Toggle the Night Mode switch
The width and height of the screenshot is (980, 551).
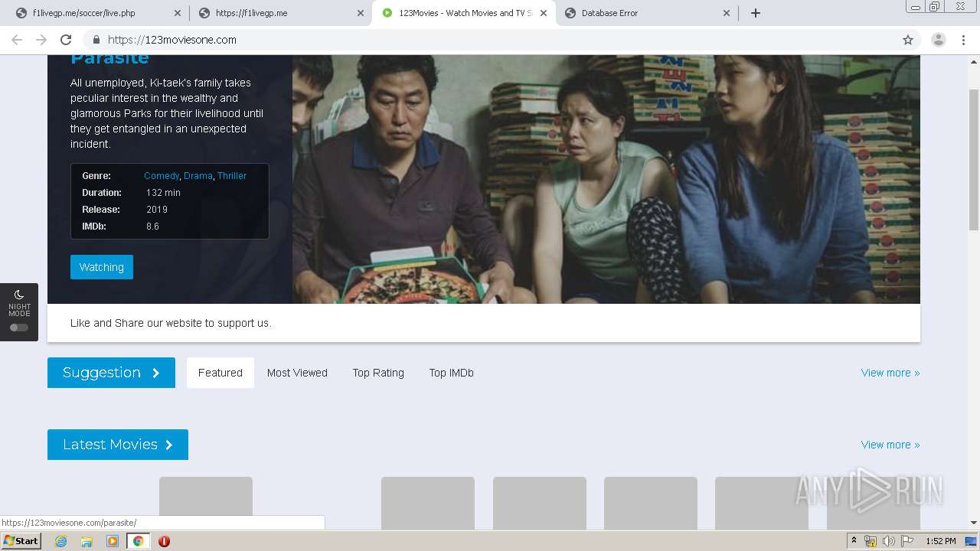click(19, 328)
